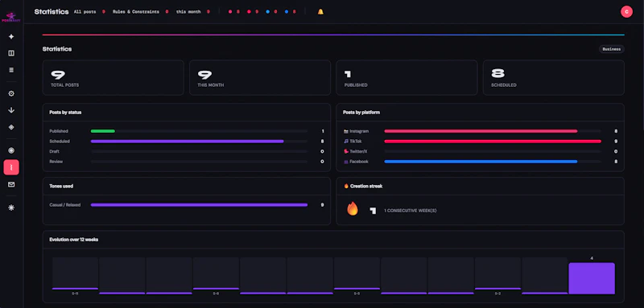Open the notifications bell icon
644x308 pixels.
(x=320, y=12)
